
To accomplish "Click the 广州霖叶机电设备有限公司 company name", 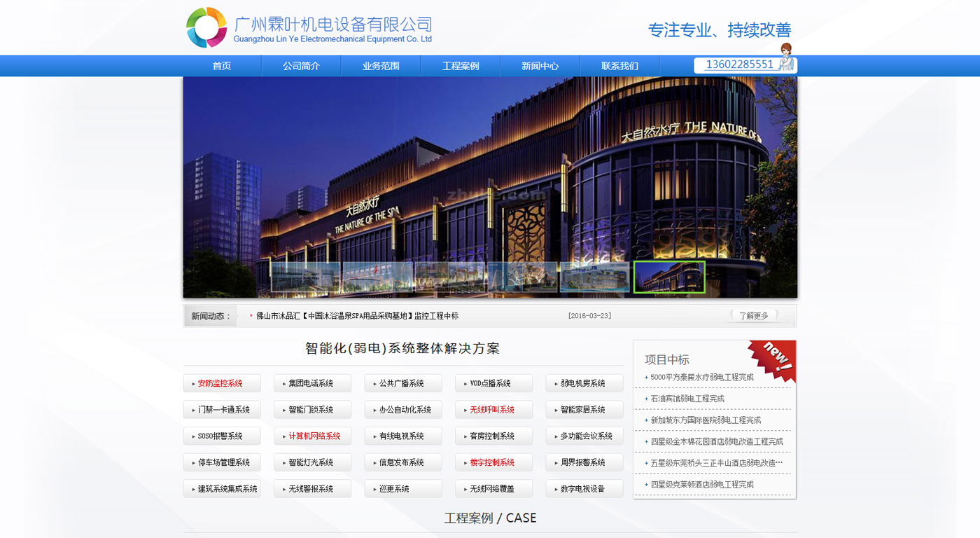I will [333, 24].
